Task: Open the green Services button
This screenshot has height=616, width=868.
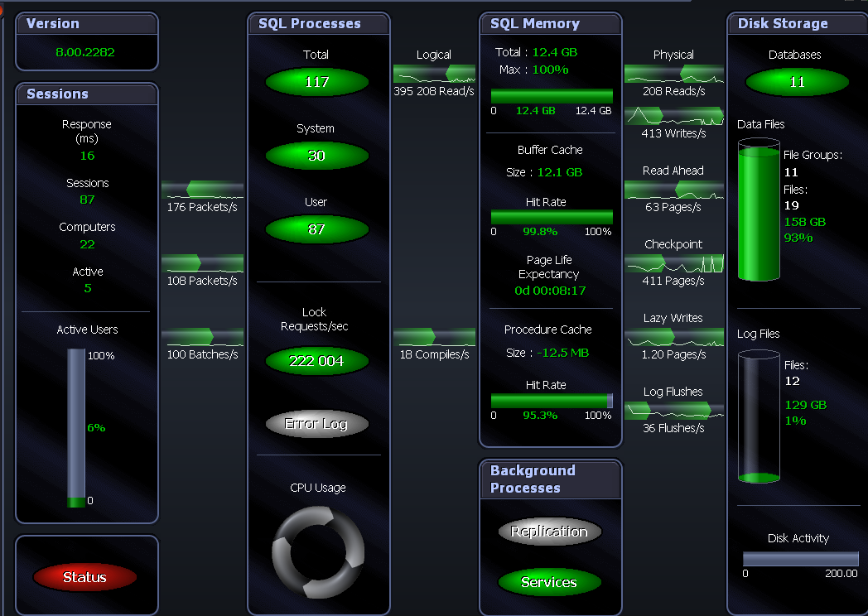Action: 549,582
